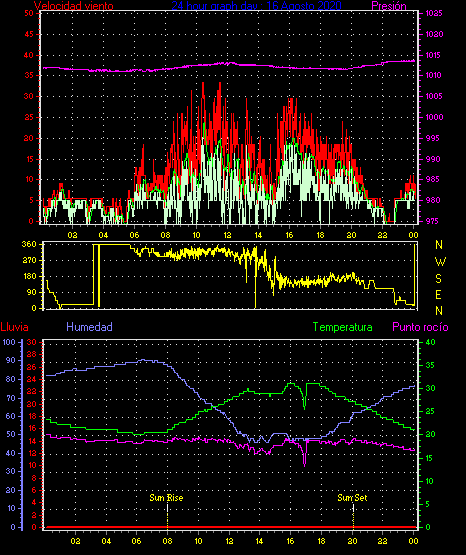
Task: Click red 28 on rain axis
Action: pyautogui.click(x=32, y=354)
